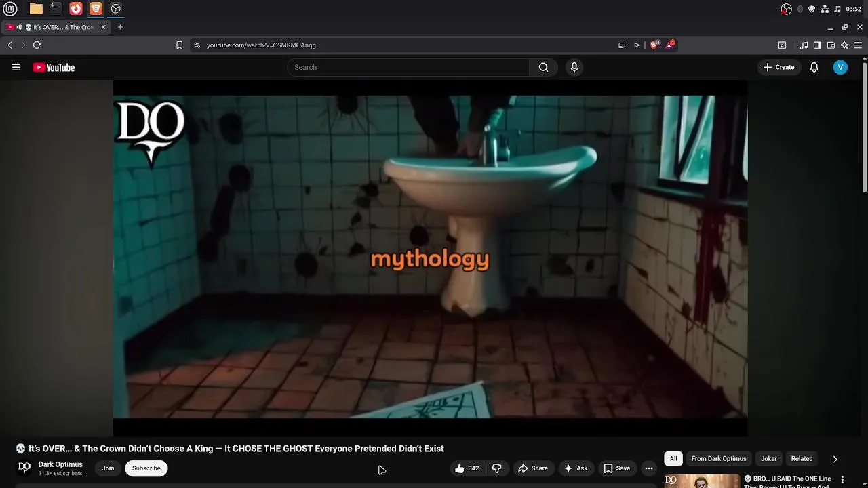The height and width of the screenshot is (488, 868).
Task: Open the tab search toolbar icon
Action: pos(782,45)
